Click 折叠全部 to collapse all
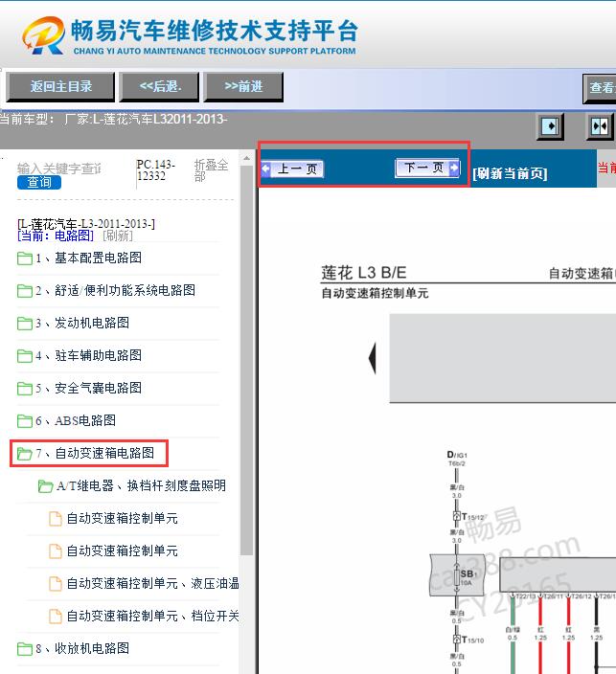The height and width of the screenshot is (674, 616). pos(211,170)
